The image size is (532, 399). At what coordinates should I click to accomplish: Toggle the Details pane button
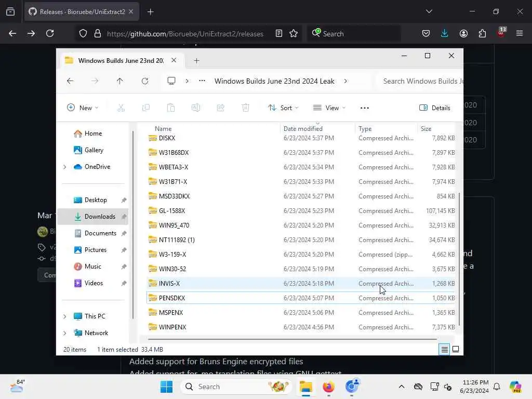(x=435, y=108)
